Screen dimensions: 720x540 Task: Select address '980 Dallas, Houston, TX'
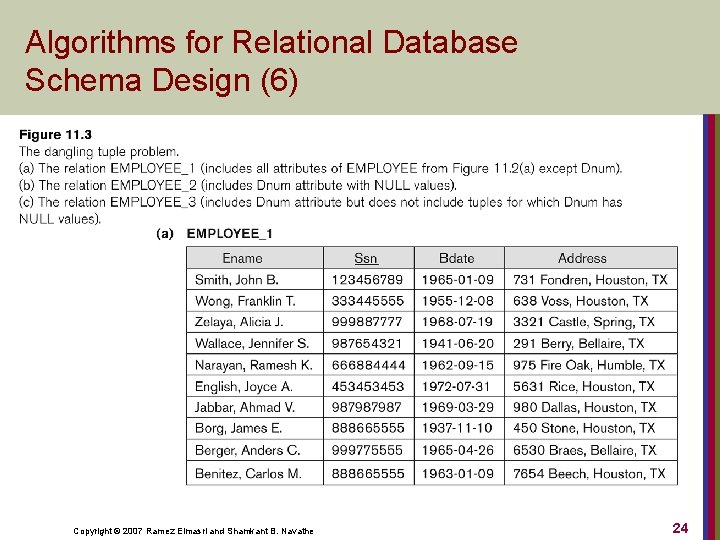[585, 407]
